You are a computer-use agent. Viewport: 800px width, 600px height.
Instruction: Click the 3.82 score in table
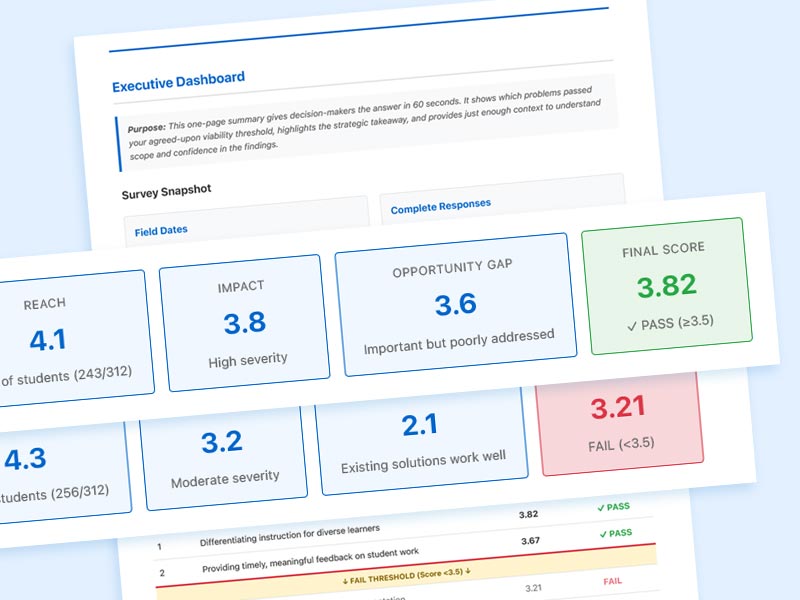pos(529,514)
